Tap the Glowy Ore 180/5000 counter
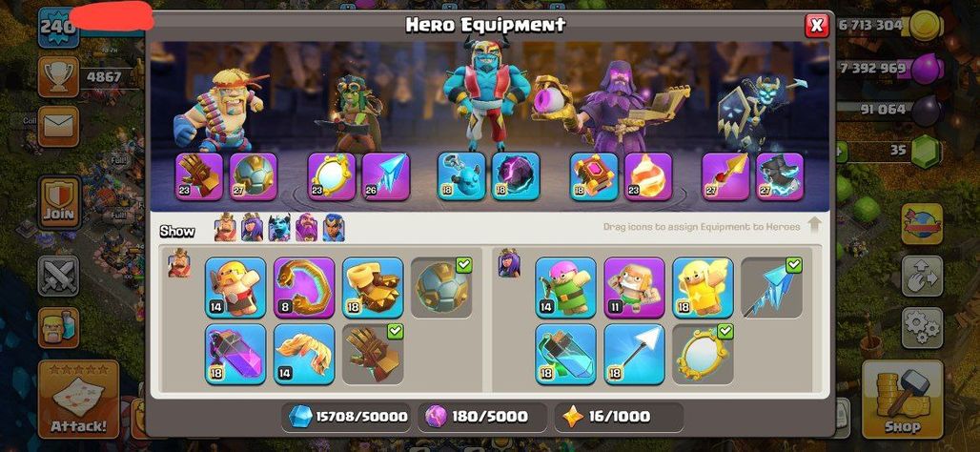Viewport: 980px width, 452px height. tap(483, 417)
